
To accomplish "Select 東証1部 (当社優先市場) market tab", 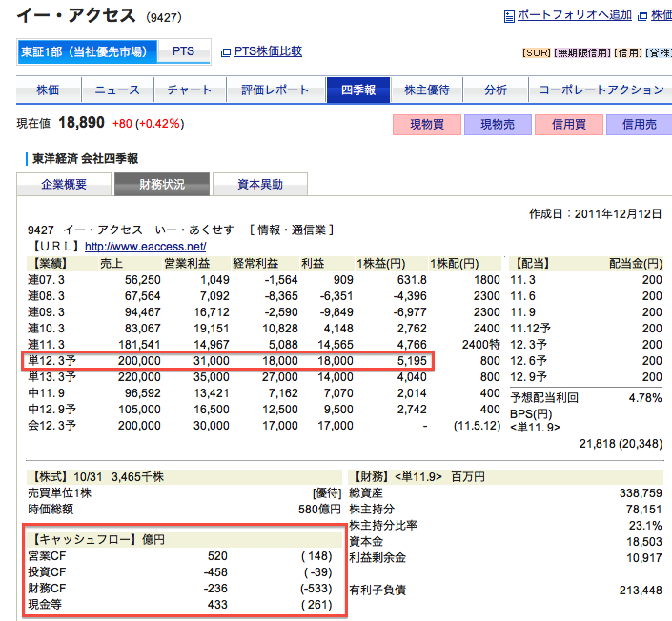I will (x=88, y=51).
